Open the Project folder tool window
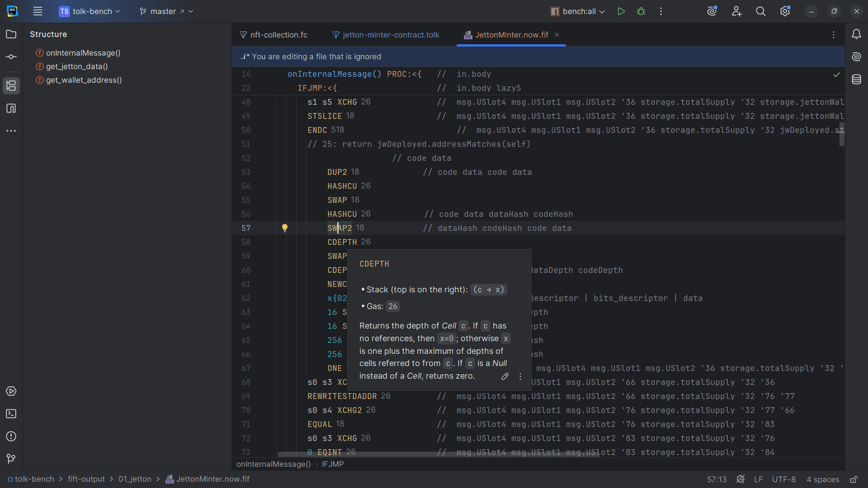 tap(11, 34)
